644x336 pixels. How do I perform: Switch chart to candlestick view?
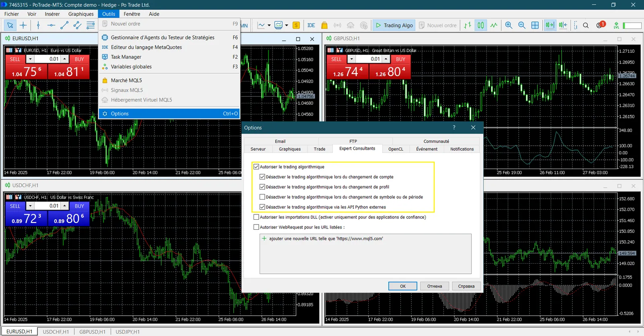point(481,25)
